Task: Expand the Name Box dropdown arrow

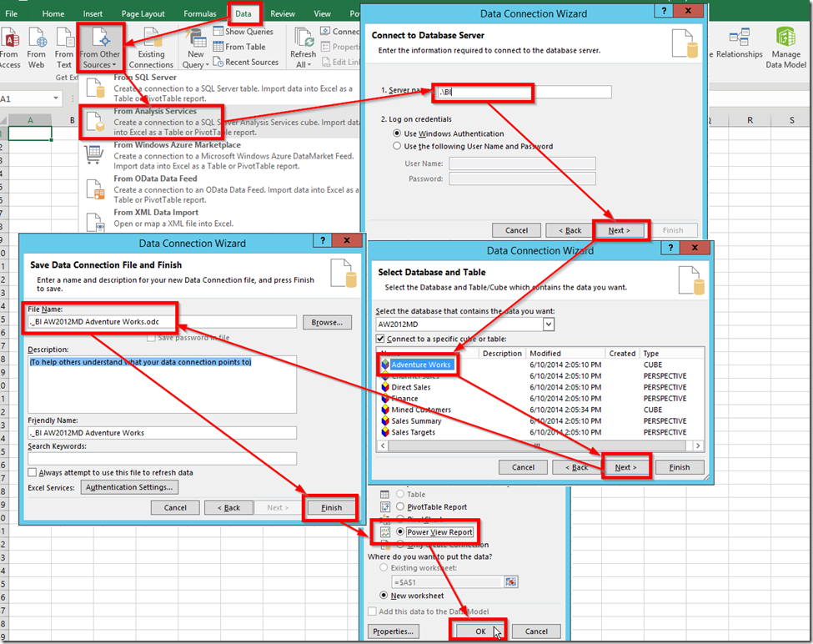Action: coord(56,98)
